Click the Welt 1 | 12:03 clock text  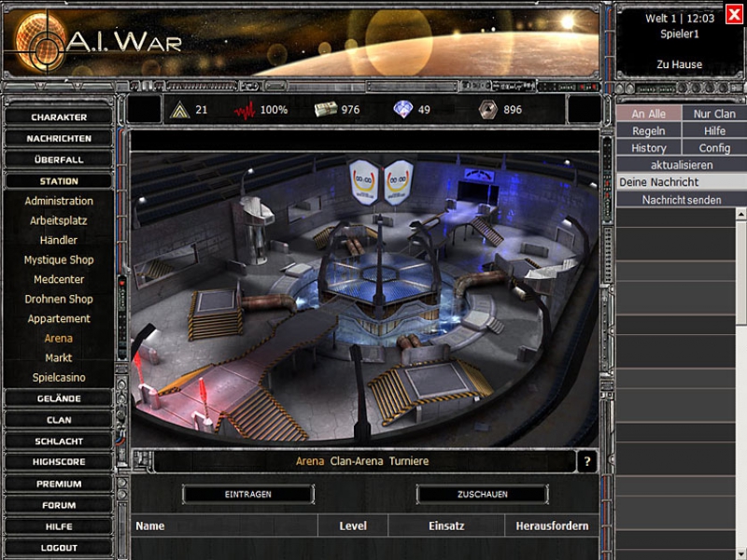click(680, 19)
